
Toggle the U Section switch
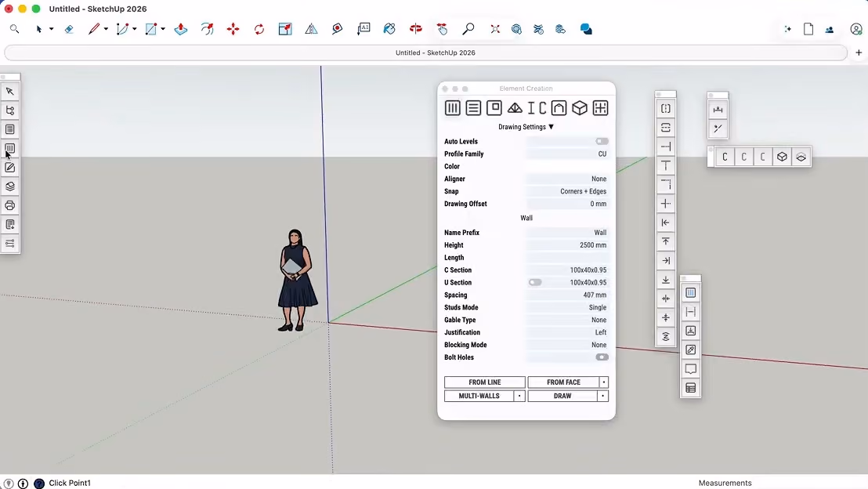coord(535,282)
